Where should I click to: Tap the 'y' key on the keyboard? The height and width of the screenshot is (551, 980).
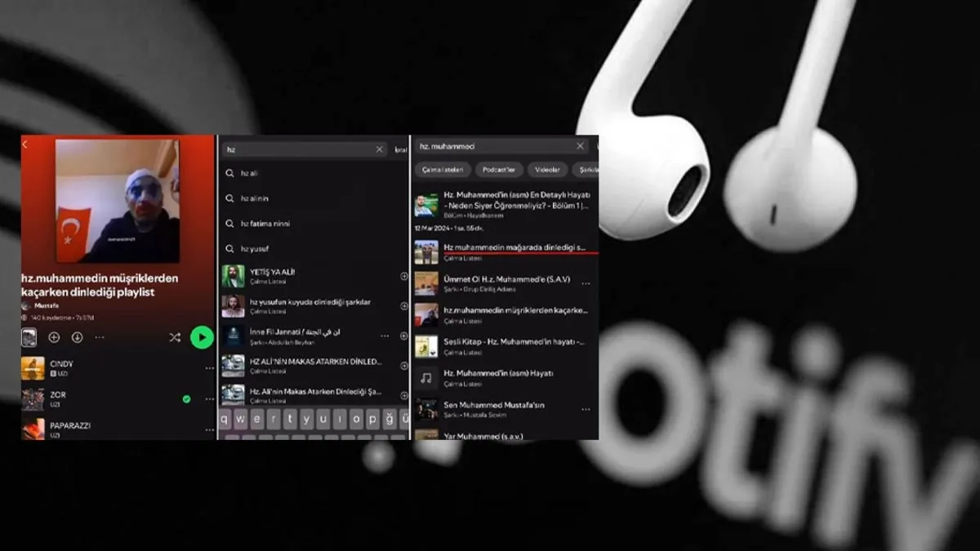[x=307, y=420]
